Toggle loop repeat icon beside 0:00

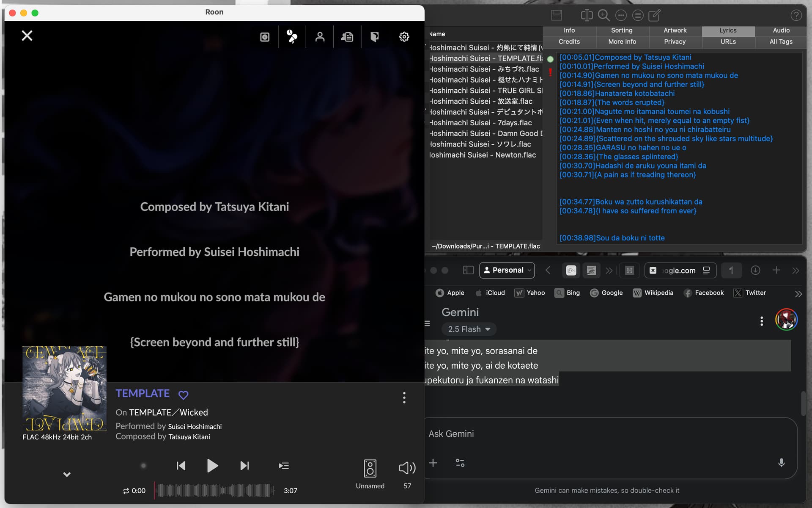(x=126, y=491)
